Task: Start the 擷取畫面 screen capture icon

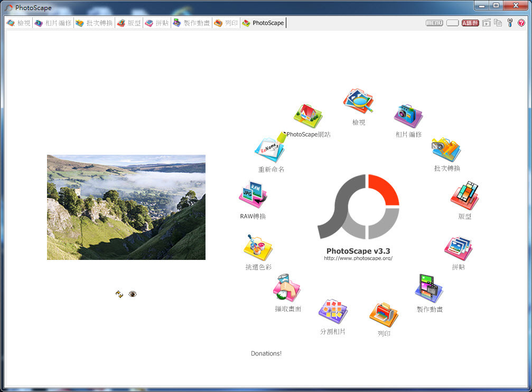Action: point(287,288)
